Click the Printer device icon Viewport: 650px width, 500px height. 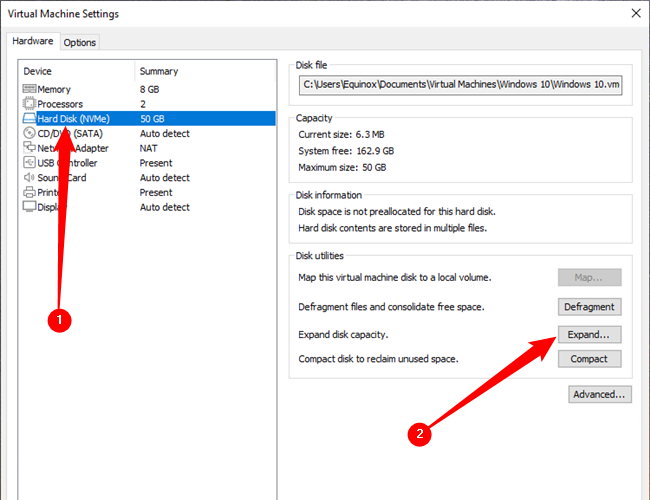pyautogui.click(x=29, y=192)
